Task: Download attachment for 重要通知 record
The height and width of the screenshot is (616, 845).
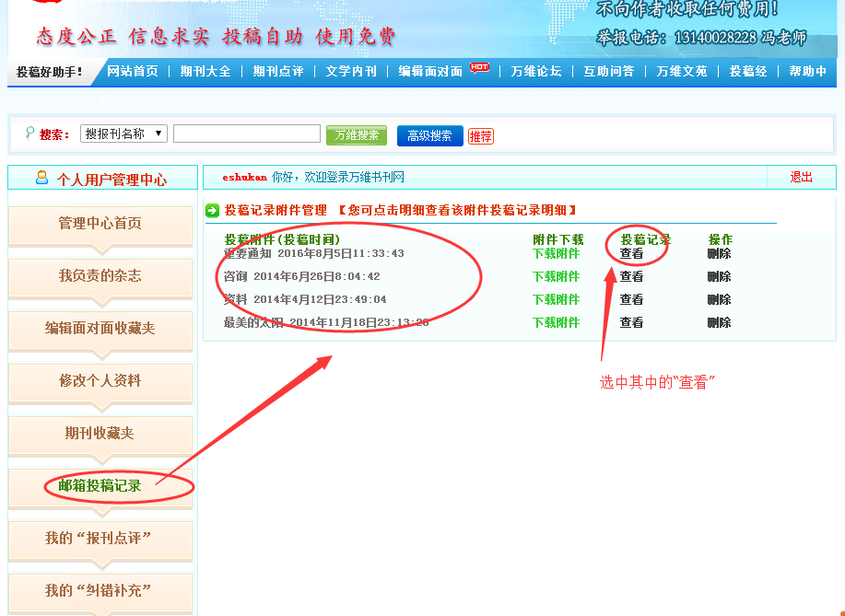Action: [x=556, y=253]
